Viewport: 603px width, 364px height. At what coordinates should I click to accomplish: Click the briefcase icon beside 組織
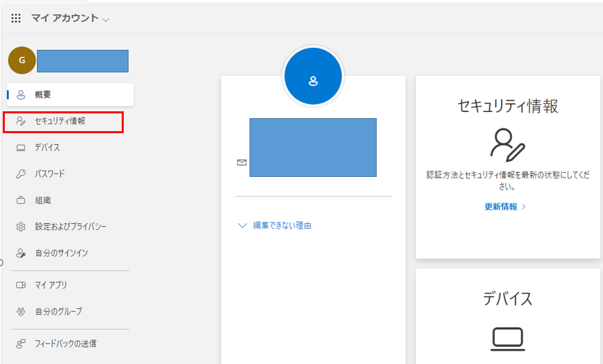coord(21,200)
